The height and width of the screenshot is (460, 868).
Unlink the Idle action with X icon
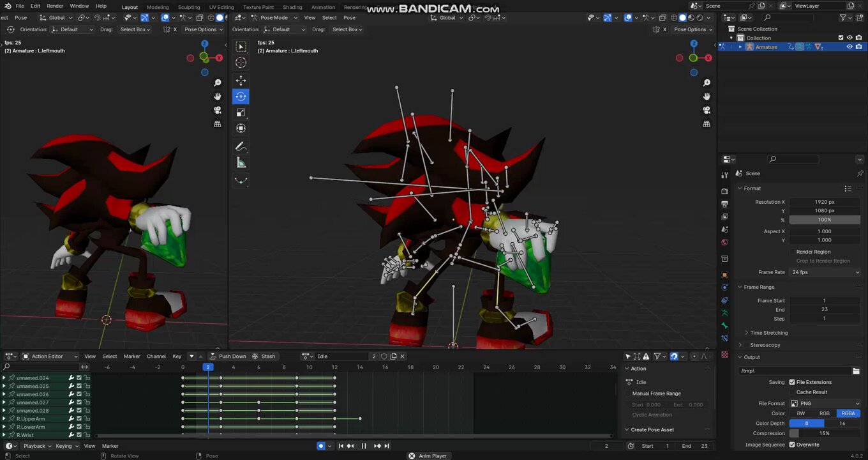402,356
